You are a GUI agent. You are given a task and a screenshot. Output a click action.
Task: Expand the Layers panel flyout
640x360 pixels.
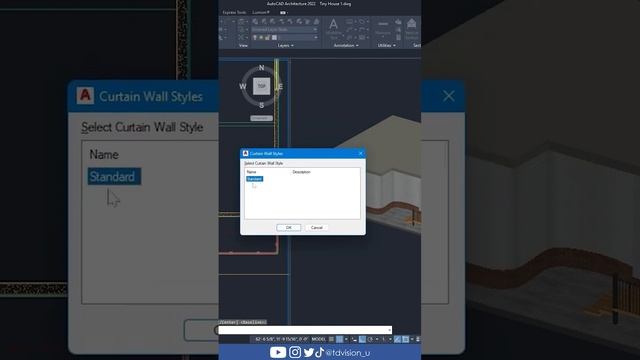click(x=285, y=45)
